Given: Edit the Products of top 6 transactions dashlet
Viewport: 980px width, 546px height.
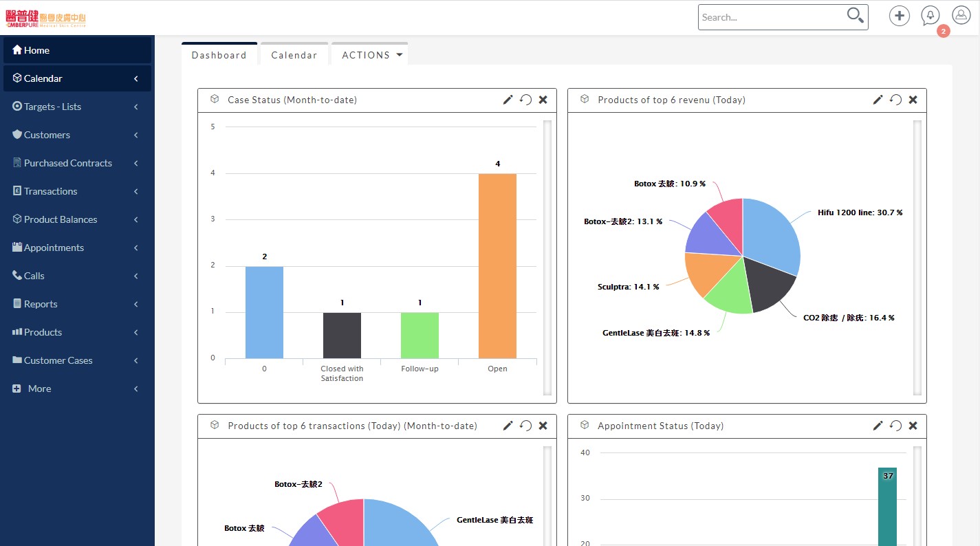Looking at the screenshot, I should (x=508, y=426).
